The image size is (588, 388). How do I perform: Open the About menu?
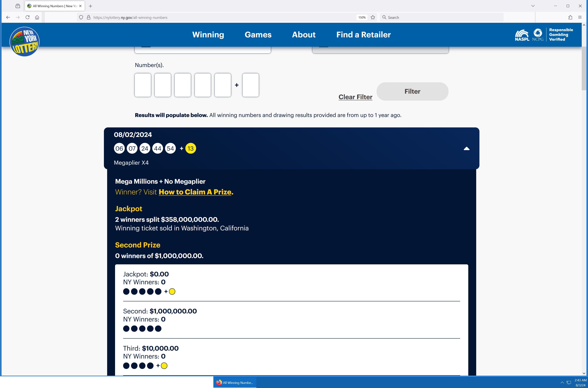click(304, 35)
